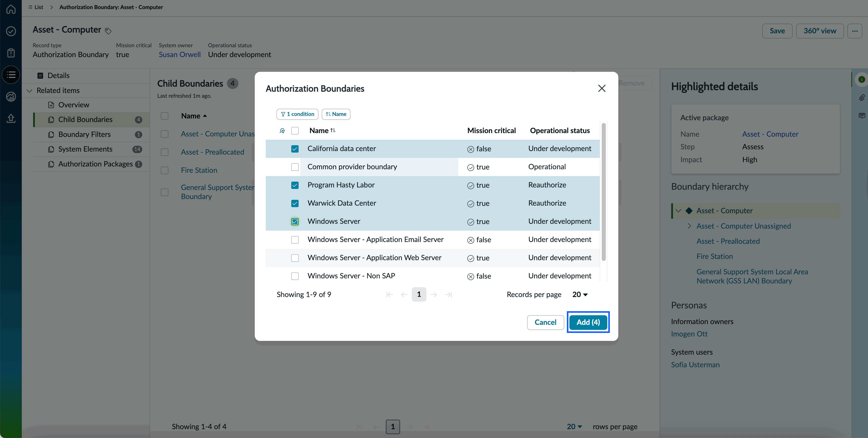The image size is (868, 438).
Task: Uncheck Windows Server row checkbox
Action: 295,222
